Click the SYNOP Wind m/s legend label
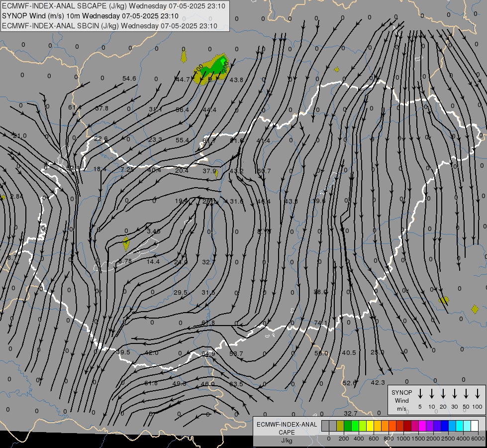 point(401,400)
